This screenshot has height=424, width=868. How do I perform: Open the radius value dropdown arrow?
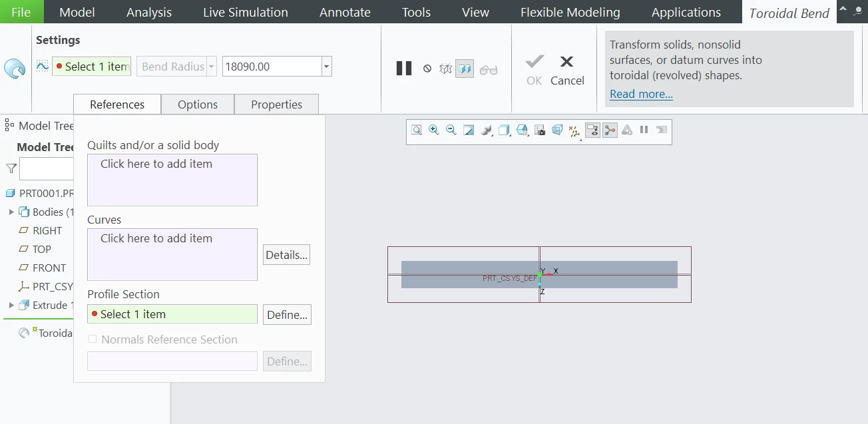tap(326, 67)
